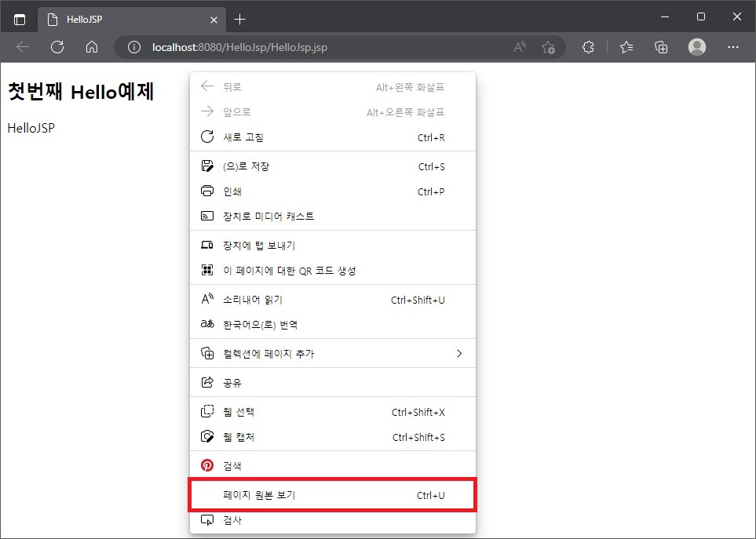Viewport: 756px width, 539px height.
Task: Choose 웹 캡처 menu entry
Action: click(333, 437)
